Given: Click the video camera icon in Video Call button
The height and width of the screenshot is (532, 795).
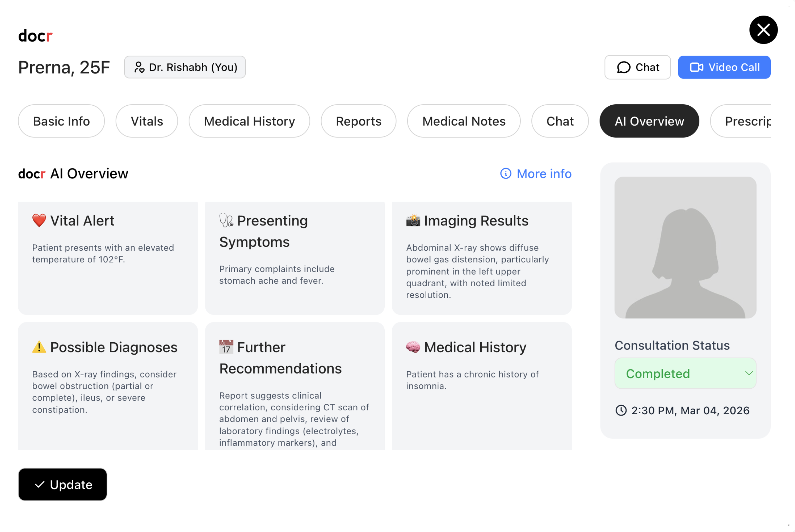Looking at the screenshot, I should 697,67.
